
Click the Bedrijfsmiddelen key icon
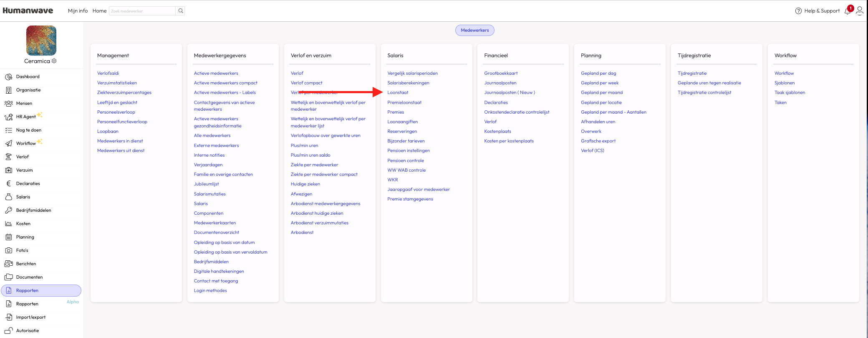(x=8, y=211)
